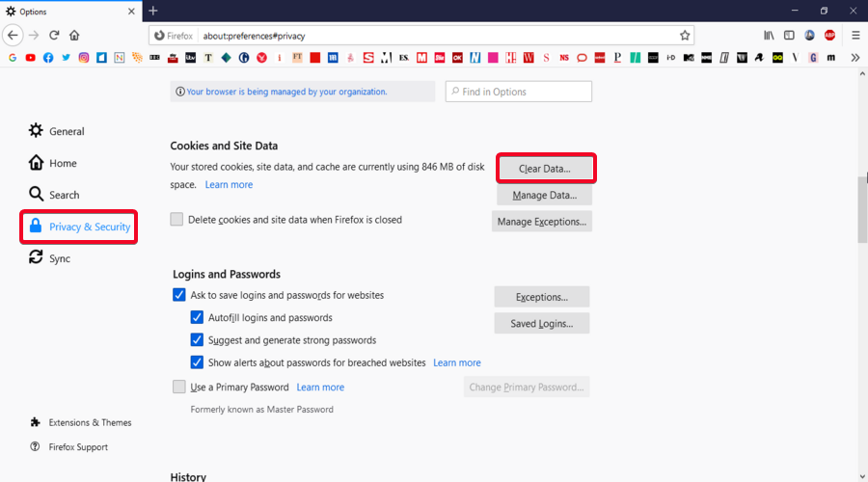Select the Privacy & Security category
The height and width of the screenshot is (482, 868).
(x=79, y=227)
